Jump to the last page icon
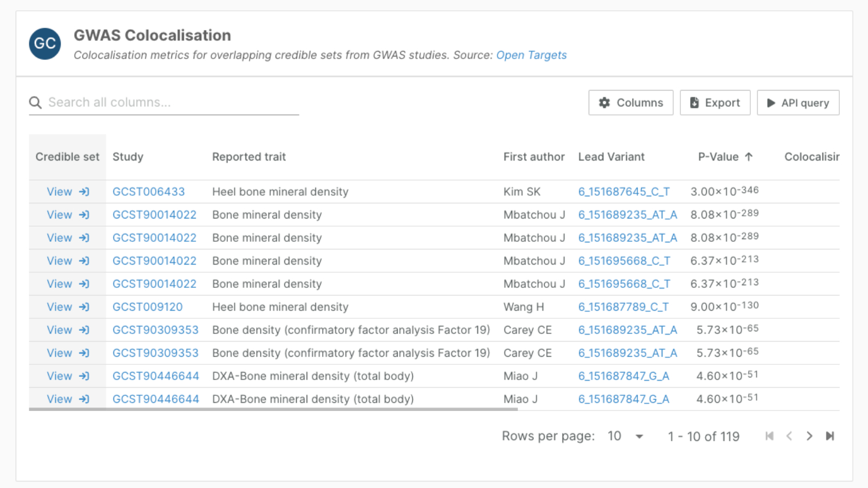 coord(829,436)
